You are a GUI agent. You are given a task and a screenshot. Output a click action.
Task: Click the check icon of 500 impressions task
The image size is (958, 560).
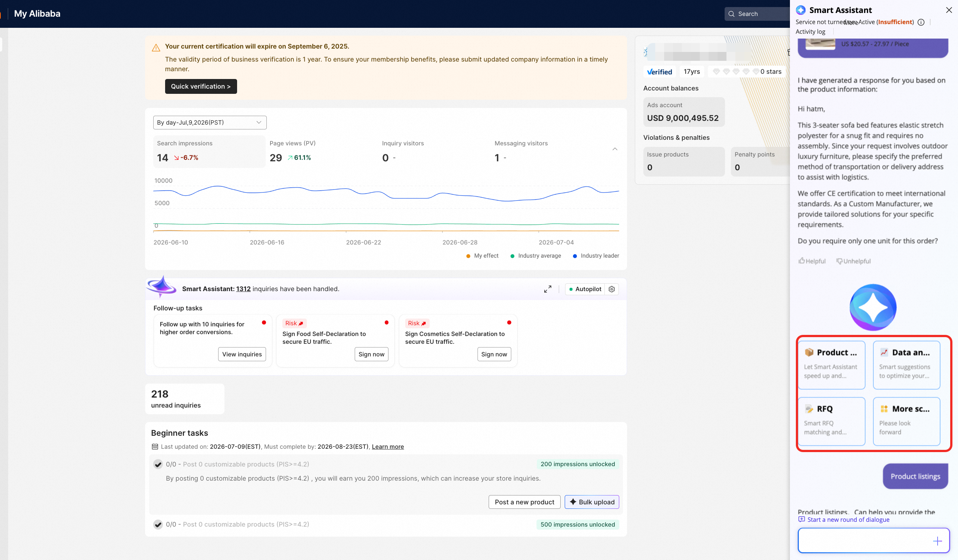coord(158,525)
